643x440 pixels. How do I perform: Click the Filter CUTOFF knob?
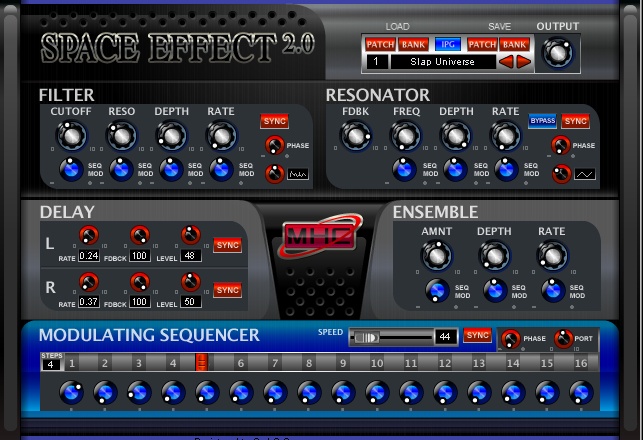(72, 135)
